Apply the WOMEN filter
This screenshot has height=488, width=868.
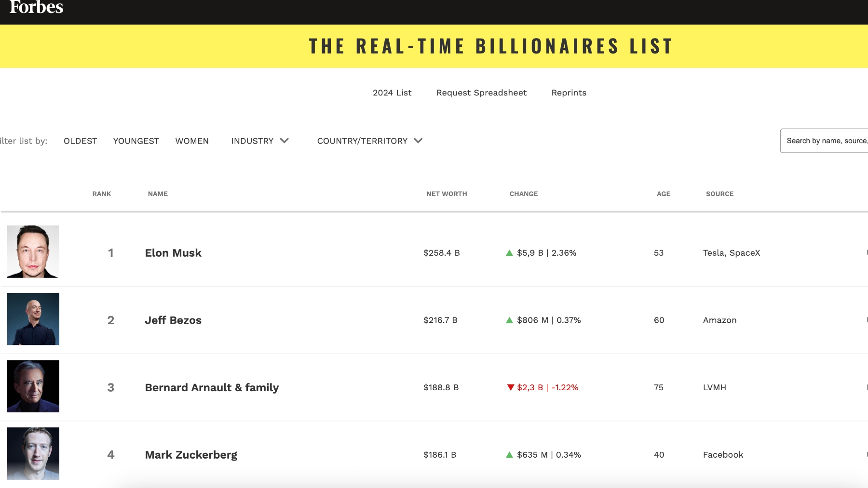(192, 141)
